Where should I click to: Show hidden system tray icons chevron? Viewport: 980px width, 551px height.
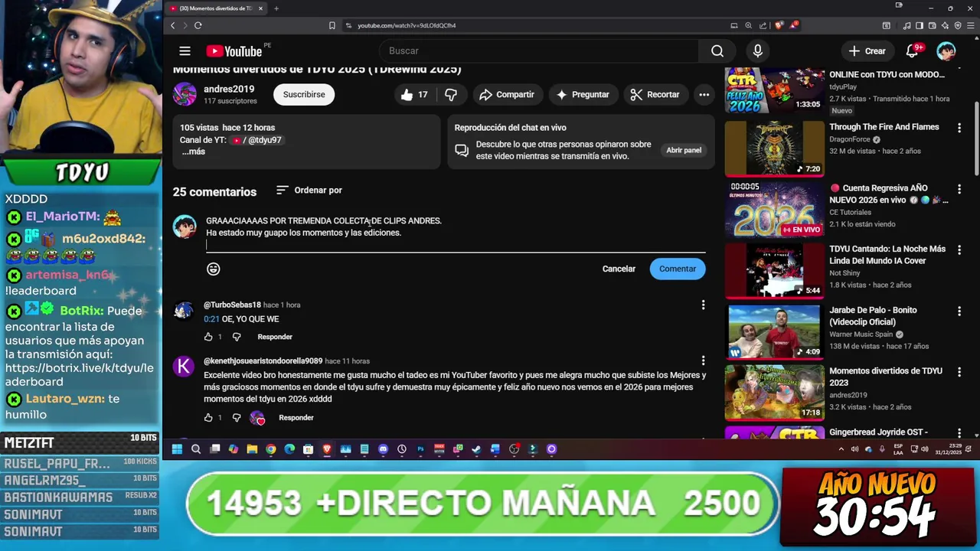(x=841, y=449)
